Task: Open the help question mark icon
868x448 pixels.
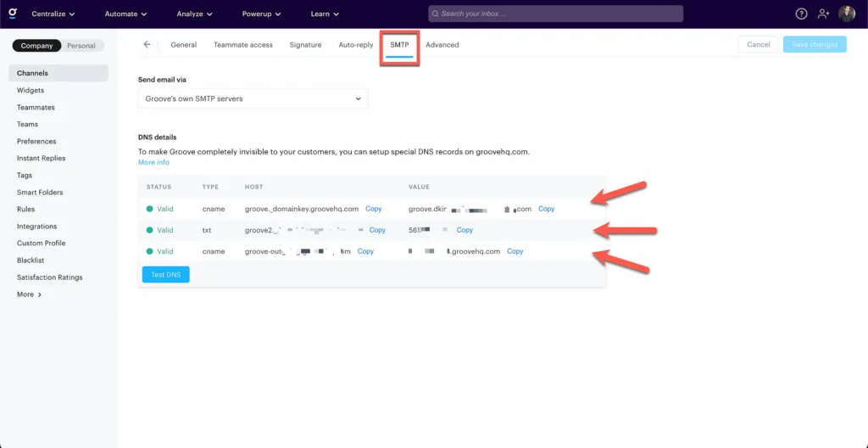Action: [801, 14]
